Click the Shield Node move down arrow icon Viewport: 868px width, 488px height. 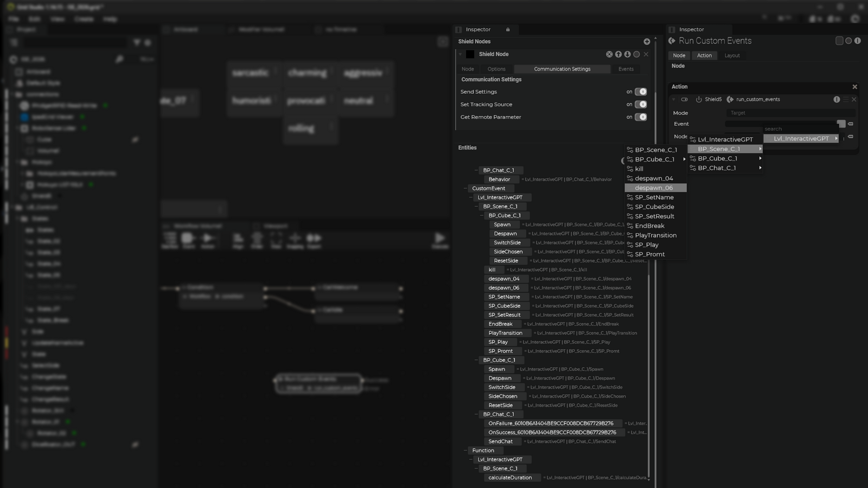pyautogui.click(x=628, y=54)
